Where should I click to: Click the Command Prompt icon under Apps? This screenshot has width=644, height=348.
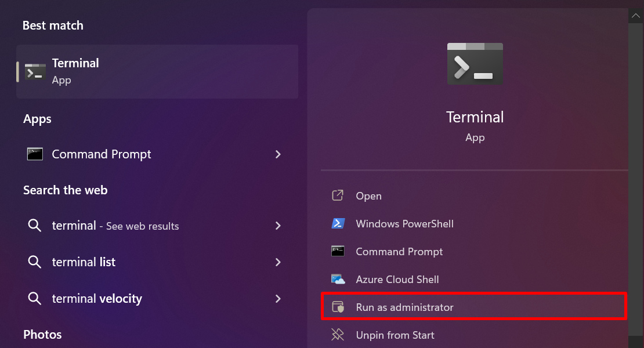[35, 154]
